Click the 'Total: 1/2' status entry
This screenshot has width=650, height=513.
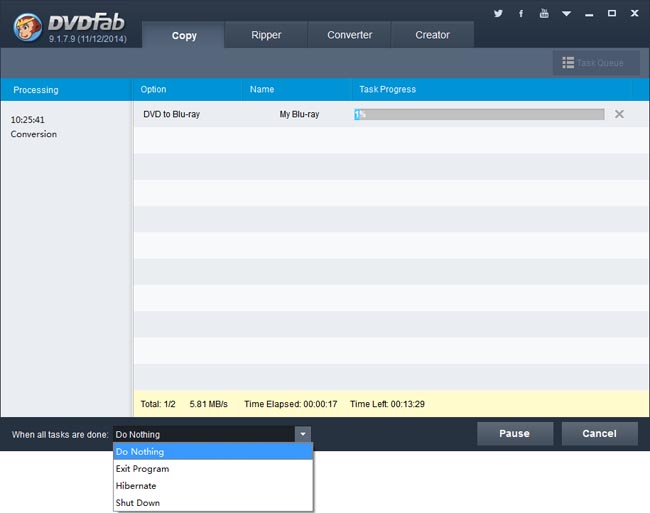158,404
